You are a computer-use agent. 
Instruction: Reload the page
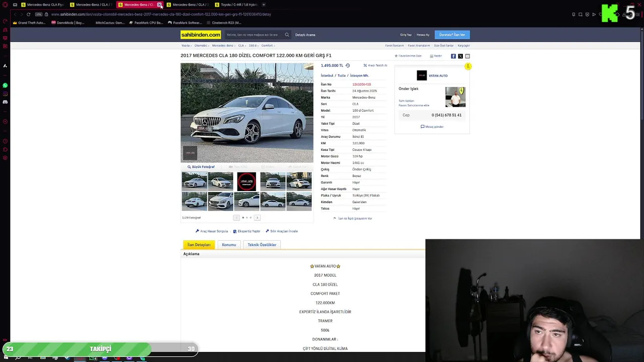click(x=28, y=14)
